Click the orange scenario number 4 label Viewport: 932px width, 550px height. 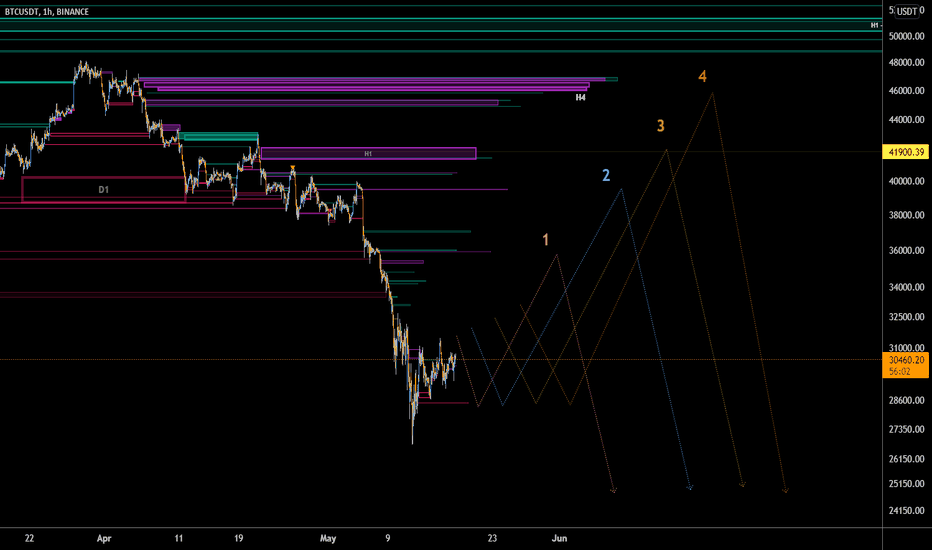coord(703,76)
